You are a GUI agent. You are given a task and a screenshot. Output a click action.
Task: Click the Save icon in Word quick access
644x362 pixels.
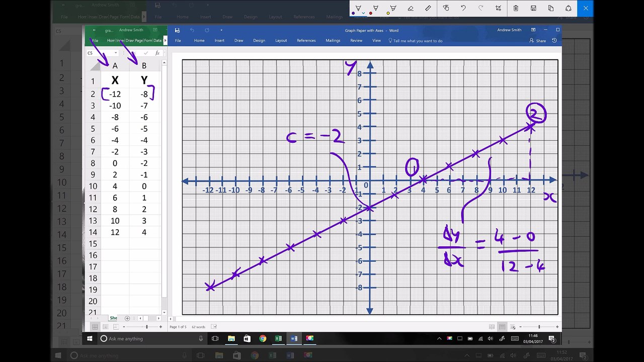tap(177, 30)
